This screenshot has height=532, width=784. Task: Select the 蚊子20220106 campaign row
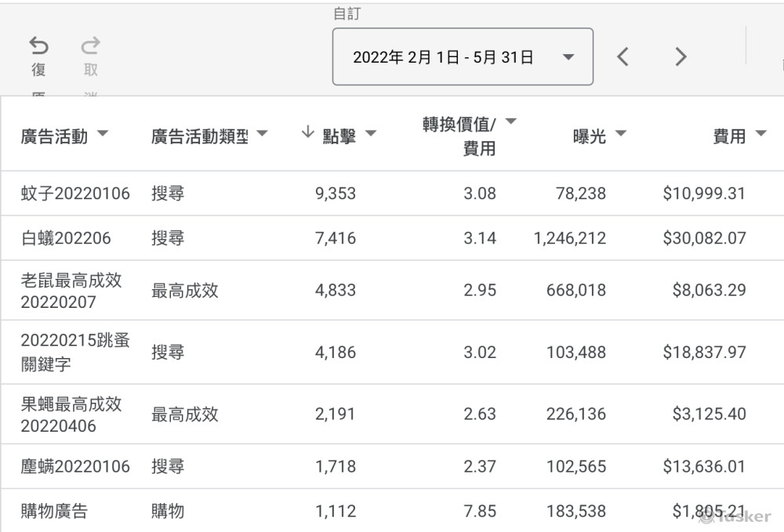75,194
